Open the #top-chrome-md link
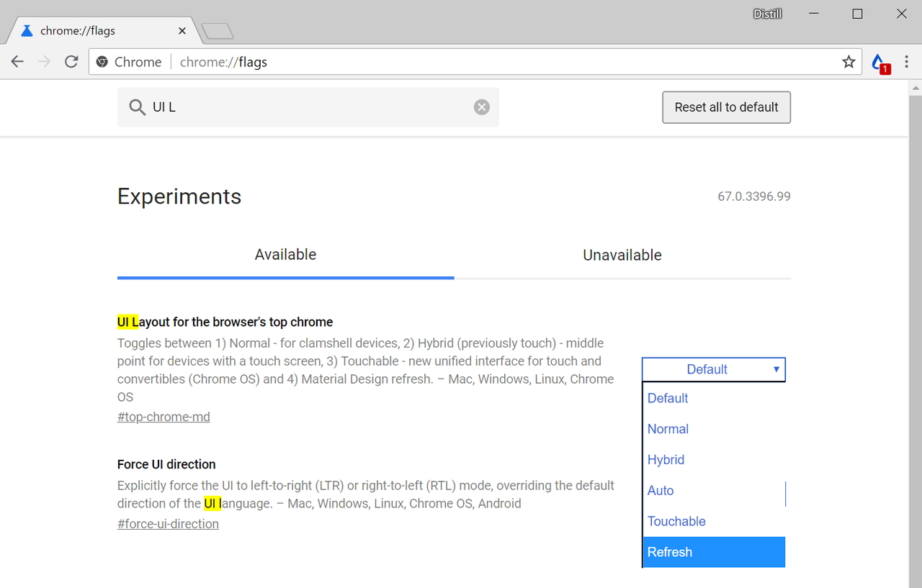Image resolution: width=922 pixels, height=588 pixels. (164, 416)
